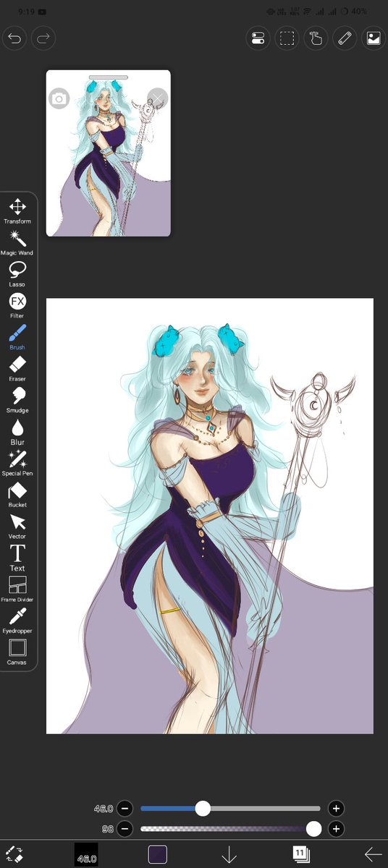Open the Layers panel showing 11
Image resolution: width=388 pixels, height=868 pixels.
(x=301, y=854)
